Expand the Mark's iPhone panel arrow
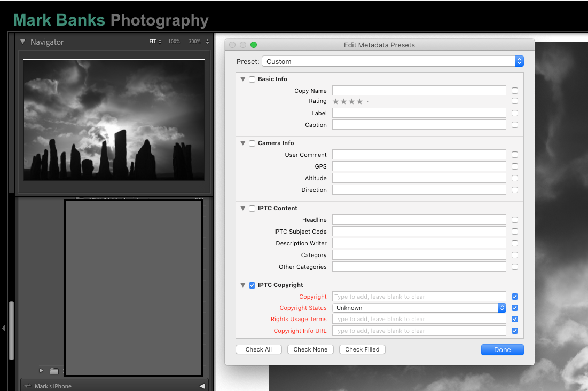588x391 pixels. [x=202, y=386]
